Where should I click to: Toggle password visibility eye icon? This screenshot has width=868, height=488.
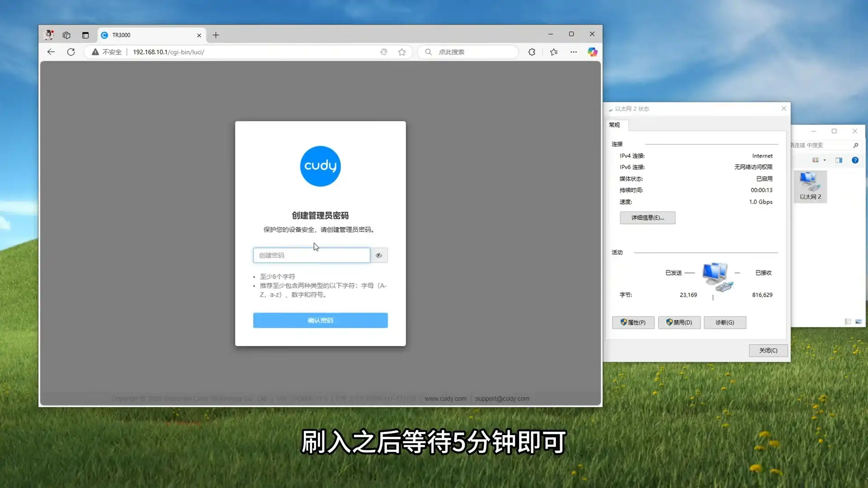click(379, 255)
